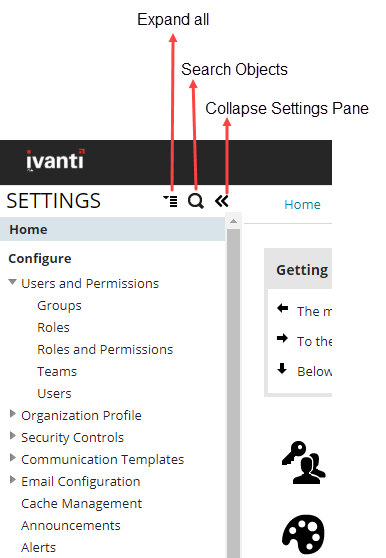Viewport: 386px width, 558px height.
Task: Expand the Organization Profile node
Action: pyautogui.click(x=13, y=414)
